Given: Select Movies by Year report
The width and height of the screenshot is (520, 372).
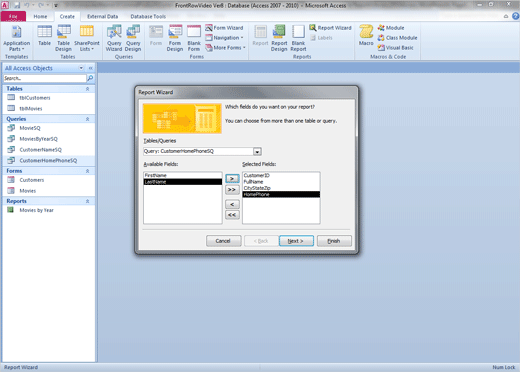Looking at the screenshot, I should click(x=49, y=210).
